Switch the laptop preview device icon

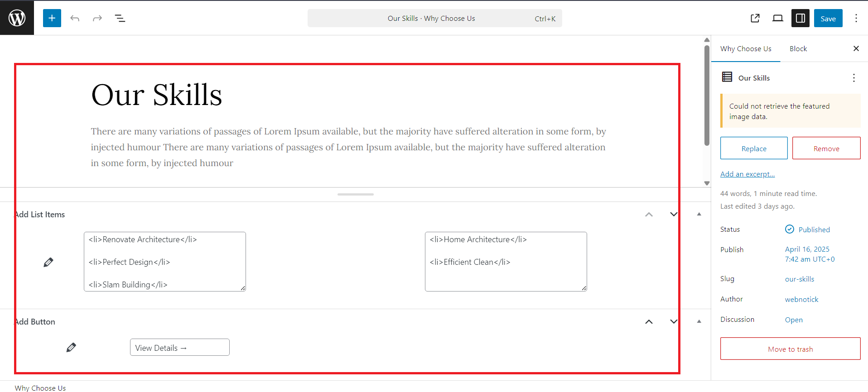tap(778, 18)
